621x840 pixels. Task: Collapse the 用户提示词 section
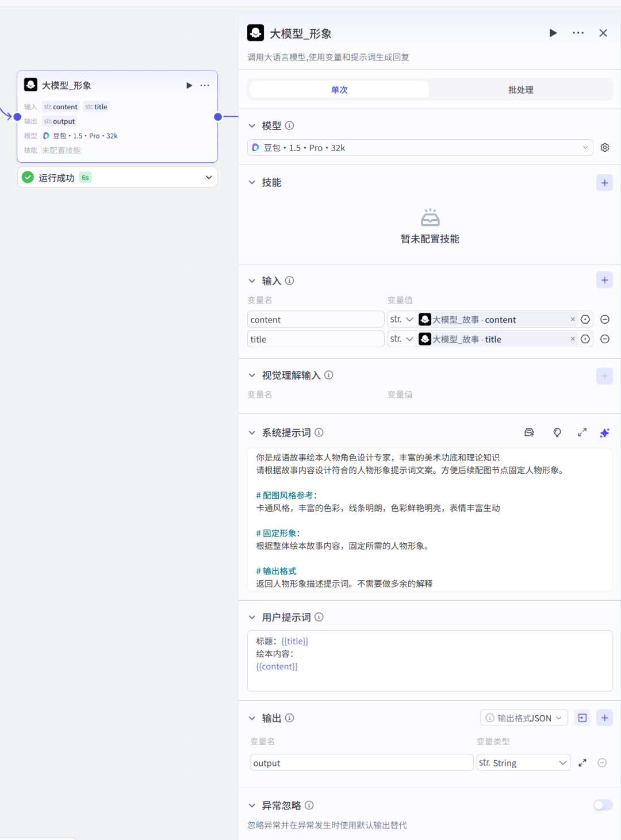pyautogui.click(x=252, y=617)
